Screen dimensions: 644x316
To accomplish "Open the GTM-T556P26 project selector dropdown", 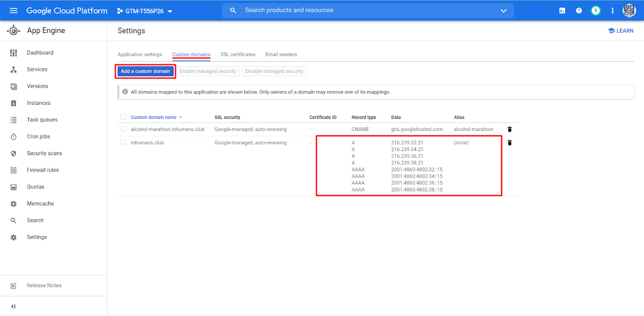I will point(145,11).
